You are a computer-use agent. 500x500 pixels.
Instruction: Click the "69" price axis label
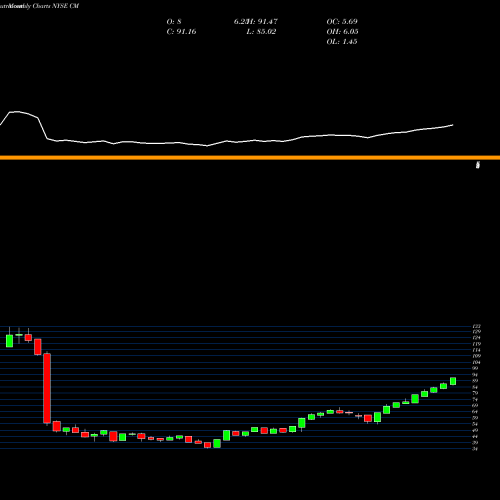click(x=476, y=406)
